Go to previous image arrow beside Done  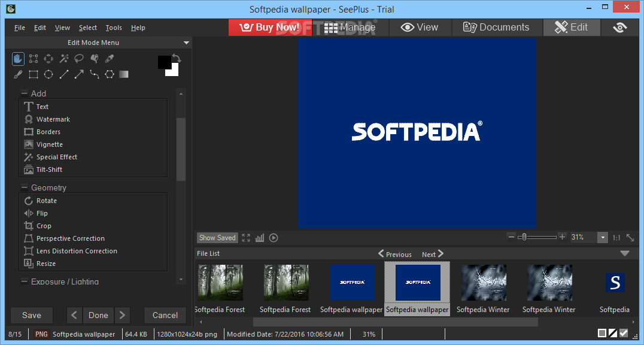[x=74, y=316]
